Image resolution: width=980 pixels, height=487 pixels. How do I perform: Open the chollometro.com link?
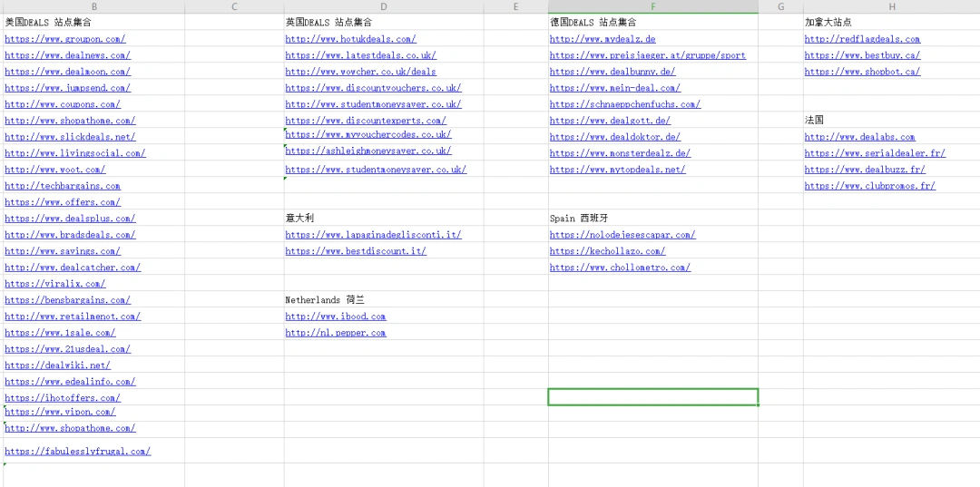[620, 268]
